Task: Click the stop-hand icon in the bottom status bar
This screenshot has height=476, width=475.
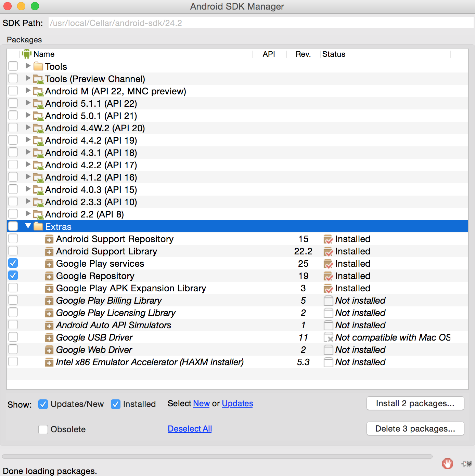Action: (x=447, y=464)
